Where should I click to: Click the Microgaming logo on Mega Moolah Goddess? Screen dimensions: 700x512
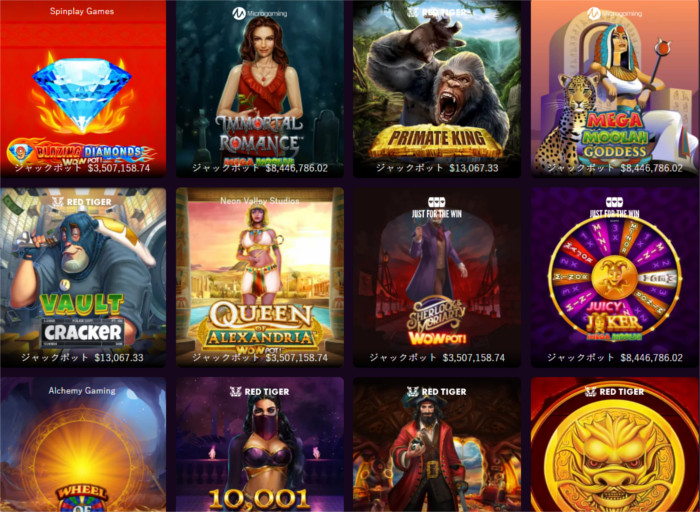[614, 13]
